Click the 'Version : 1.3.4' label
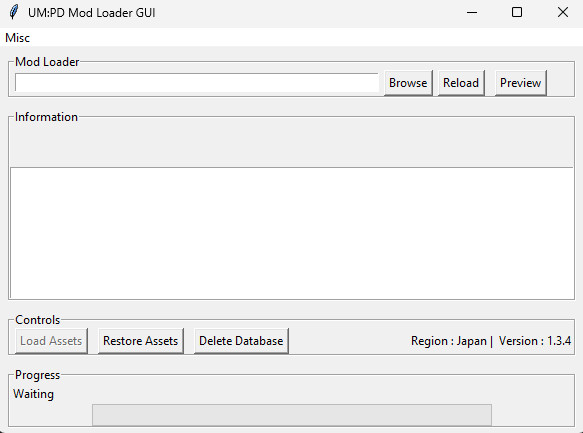 tap(535, 341)
